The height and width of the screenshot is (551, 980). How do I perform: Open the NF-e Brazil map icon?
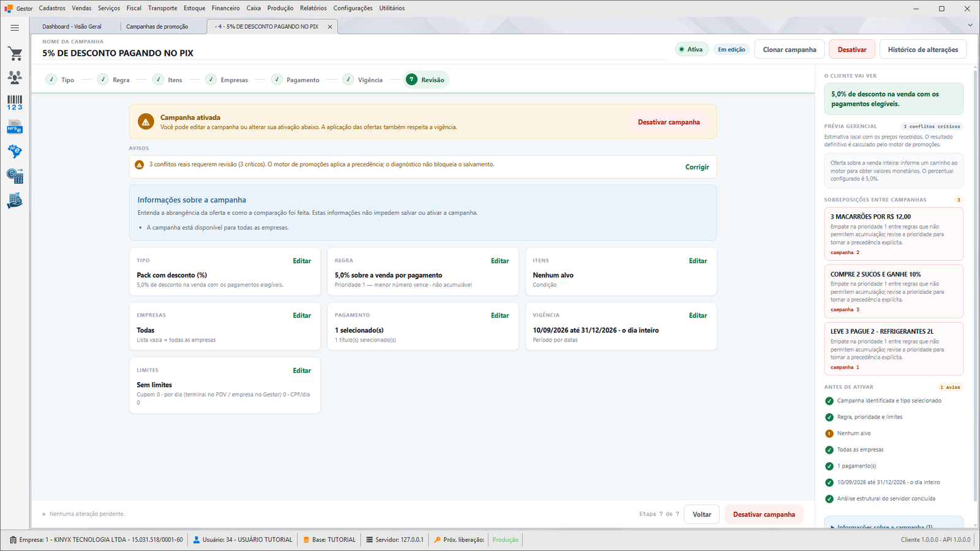click(x=15, y=151)
